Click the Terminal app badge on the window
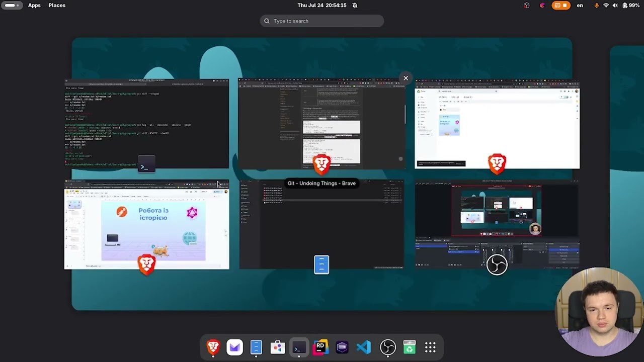The width and height of the screenshot is (644, 362). click(146, 164)
